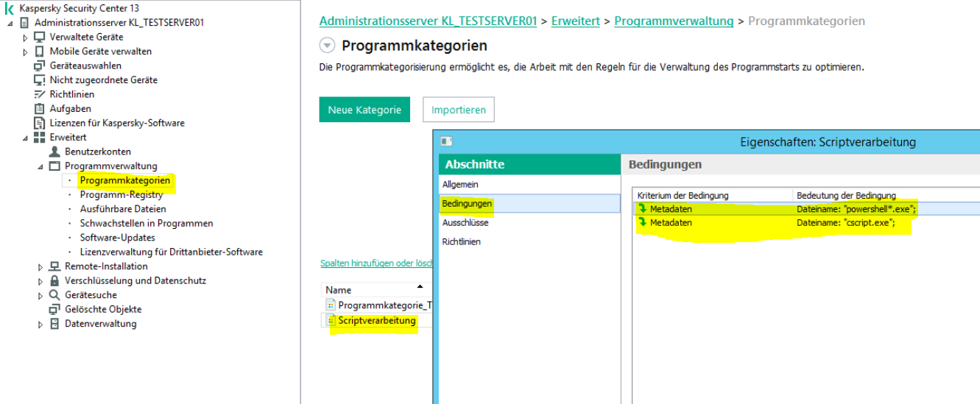Expand the Verschlüsselung und Datenschutz node

[40, 281]
